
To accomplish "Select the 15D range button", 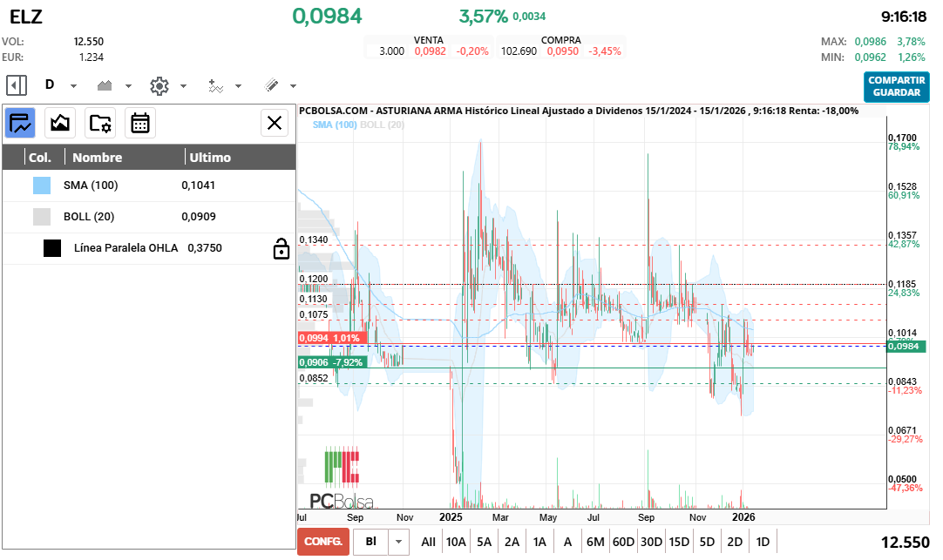I will click(x=679, y=542).
